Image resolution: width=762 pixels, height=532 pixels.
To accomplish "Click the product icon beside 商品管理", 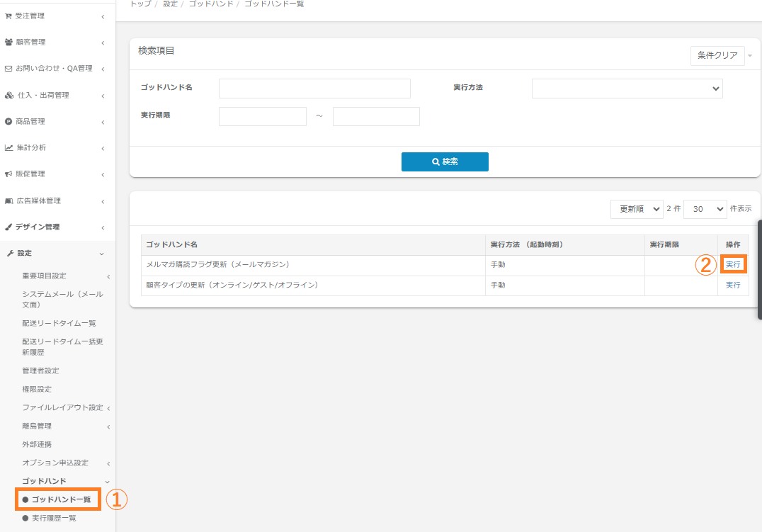I will tap(8, 122).
